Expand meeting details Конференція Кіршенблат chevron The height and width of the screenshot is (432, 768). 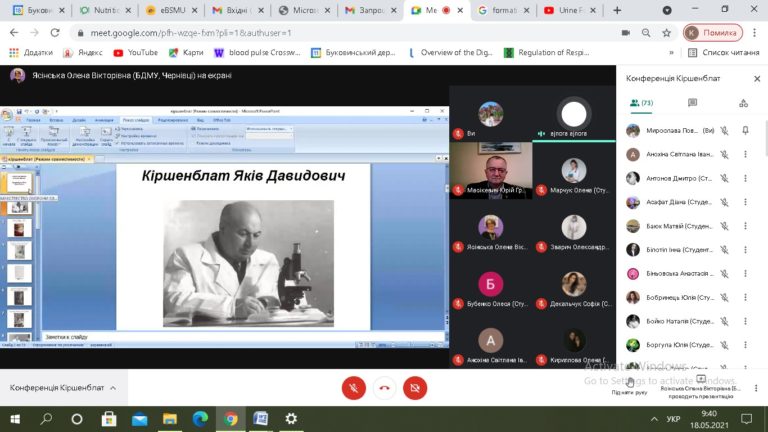pos(113,388)
